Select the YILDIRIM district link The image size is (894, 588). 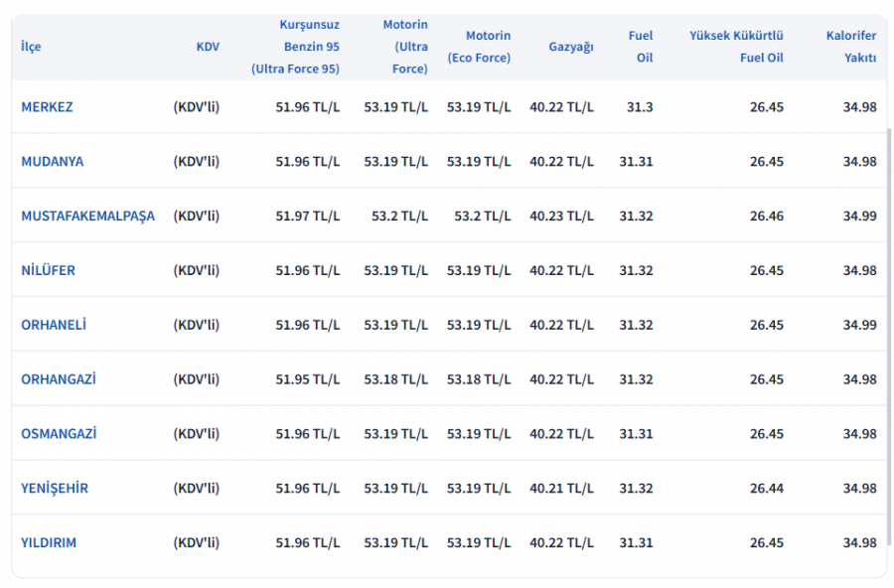click(49, 543)
